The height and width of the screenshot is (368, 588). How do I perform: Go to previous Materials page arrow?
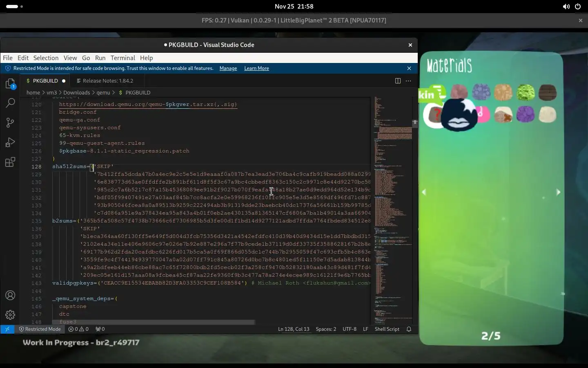click(424, 192)
